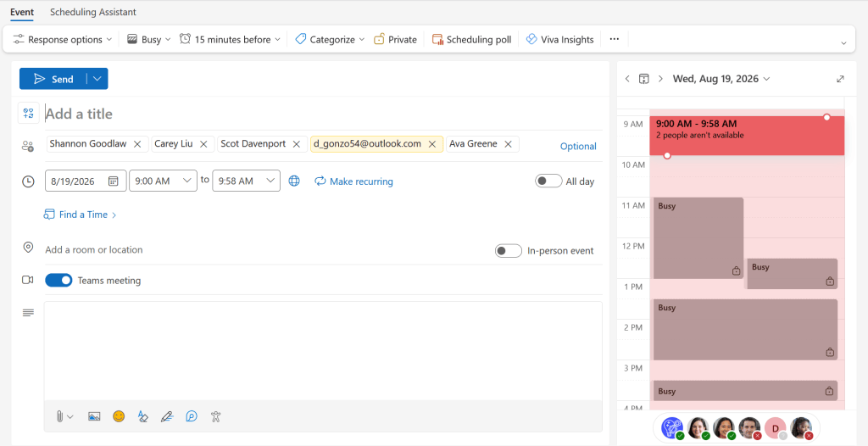Turn off the Teams meeting toggle
Image resolution: width=868 pixels, height=446 pixels.
pyautogui.click(x=58, y=281)
